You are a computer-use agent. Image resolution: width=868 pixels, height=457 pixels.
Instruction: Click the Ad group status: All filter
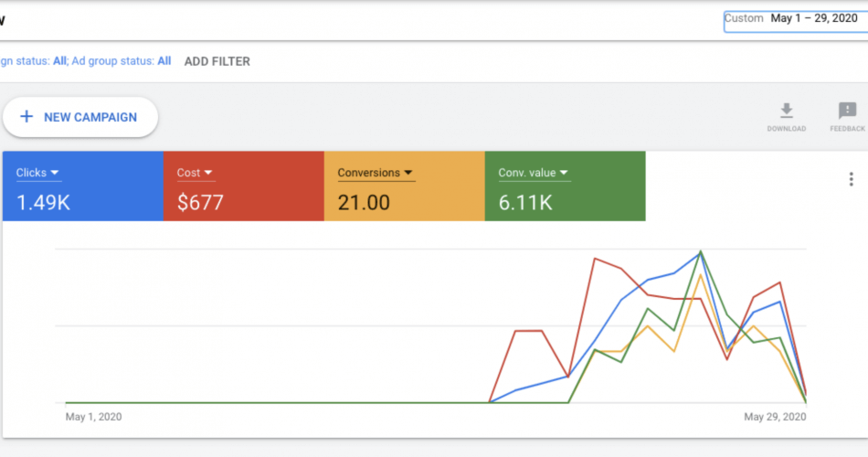click(119, 61)
